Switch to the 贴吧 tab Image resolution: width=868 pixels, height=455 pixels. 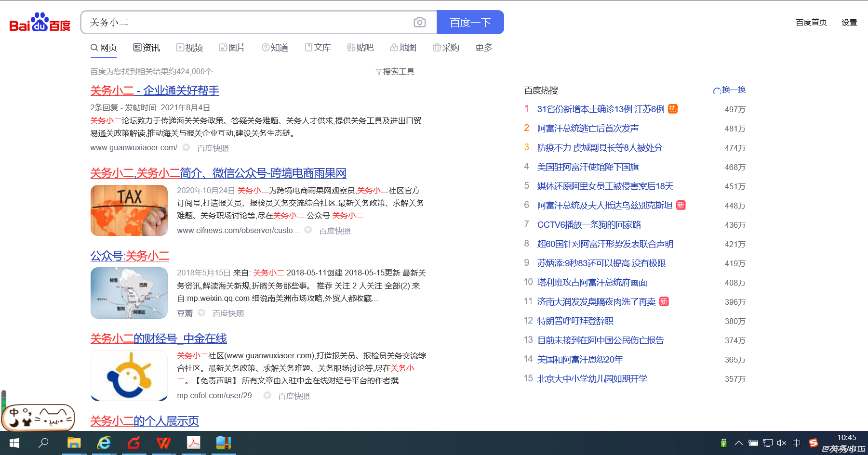(x=360, y=48)
